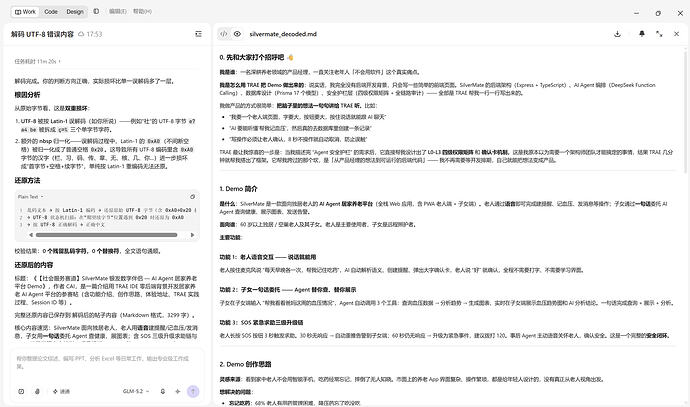Pin the document preview panel
Screen dimensions: 690x407
coord(642,34)
